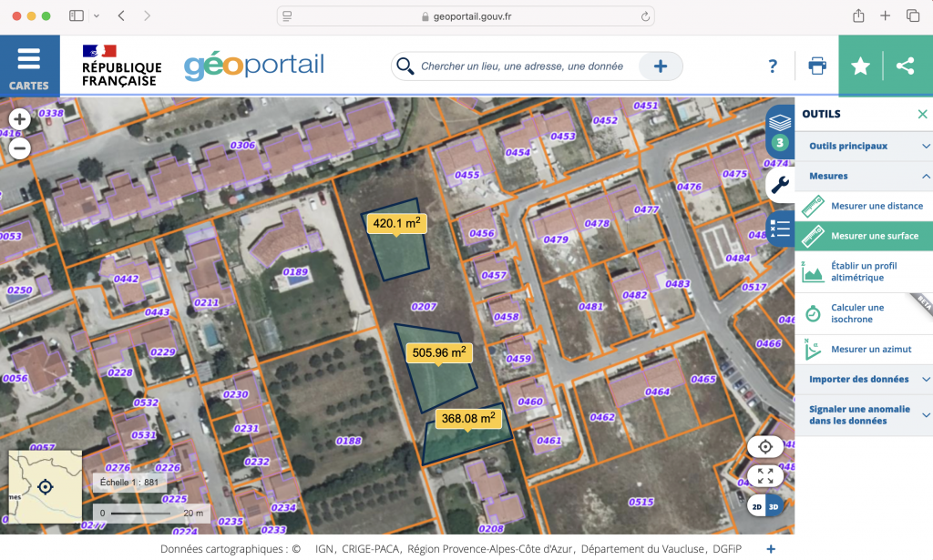This screenshot has width=933, height=560.
Task: Open the map legend list icon
Action: coord(780,228)
